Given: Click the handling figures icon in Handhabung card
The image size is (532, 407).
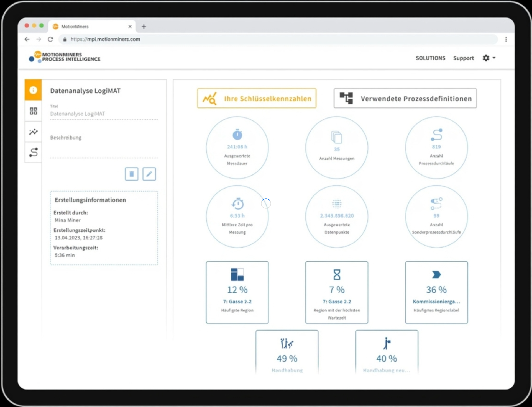Looking at the screenshot, I should point(287,344).
